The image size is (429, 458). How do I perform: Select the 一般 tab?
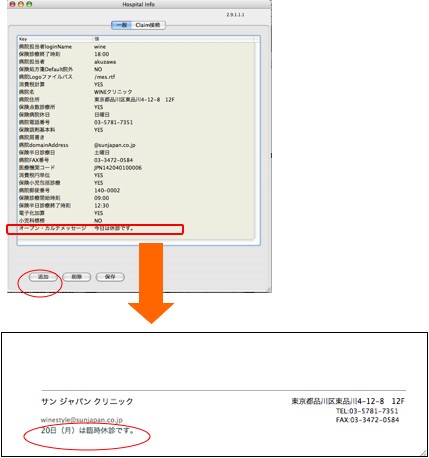[x=121, y=25]
